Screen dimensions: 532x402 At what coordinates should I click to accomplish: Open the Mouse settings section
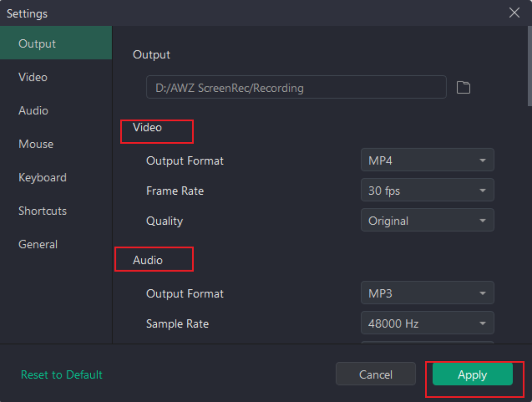click(x=36, y=144)
